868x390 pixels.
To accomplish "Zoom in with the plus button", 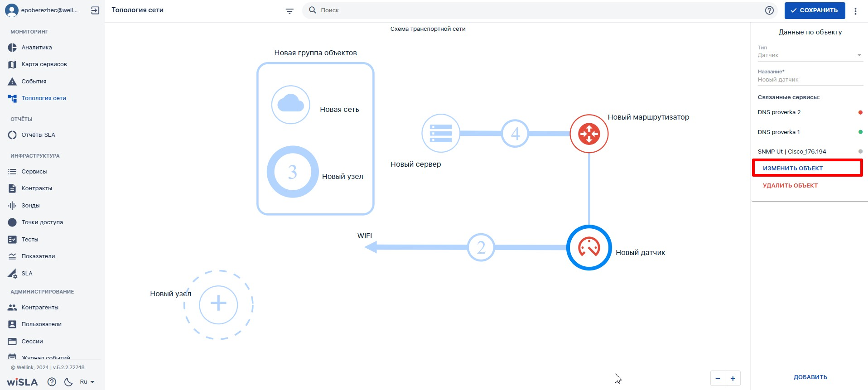I will tap(733, 379).
